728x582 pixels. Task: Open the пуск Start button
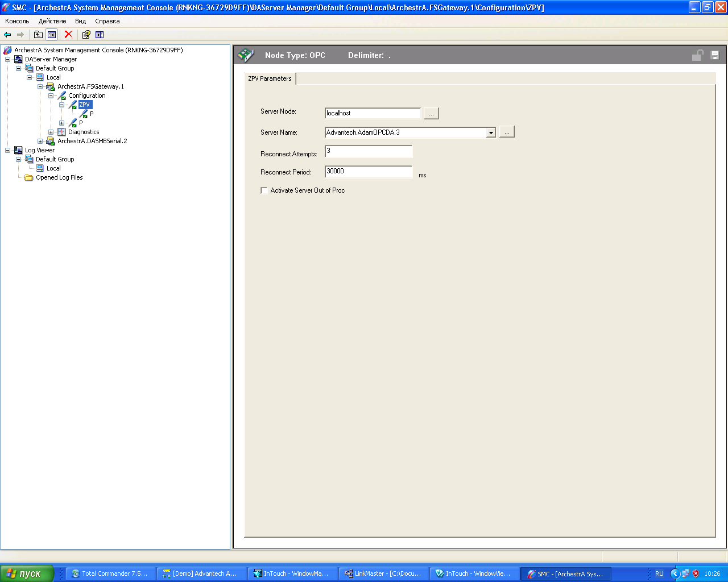[x=27, y=573]
